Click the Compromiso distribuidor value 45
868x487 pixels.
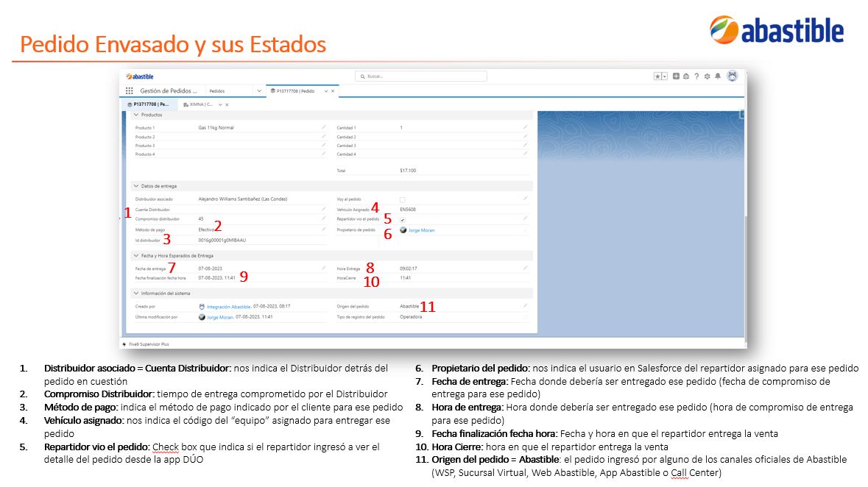point(201,219)
